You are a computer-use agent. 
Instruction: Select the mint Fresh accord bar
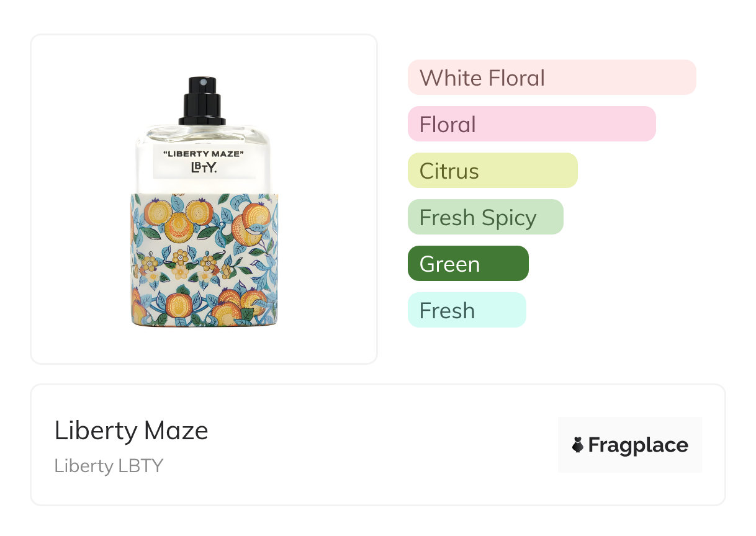pyautogui.click(x=466, y=310)
